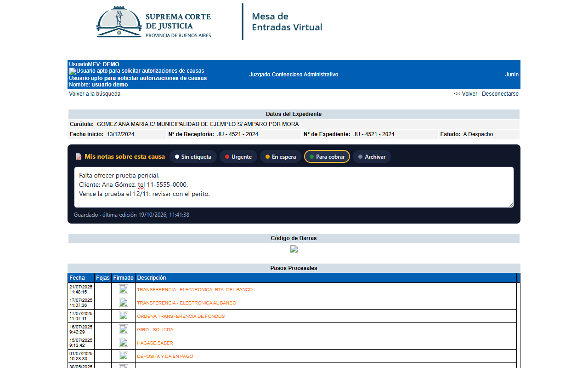Click the Suprema Corte de Justicia logo
Image resolution: width=588 pixels, height=368 pixels.
click(153, 22)
